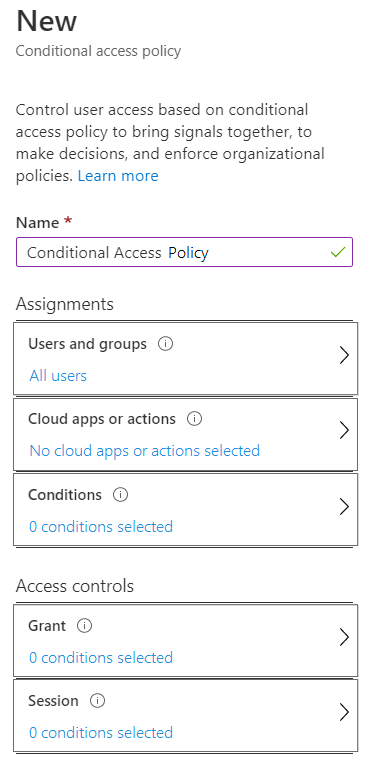Click 0 conditions selected under Conditions
Viewport: 371px width, 767px height.
[101, 527]
